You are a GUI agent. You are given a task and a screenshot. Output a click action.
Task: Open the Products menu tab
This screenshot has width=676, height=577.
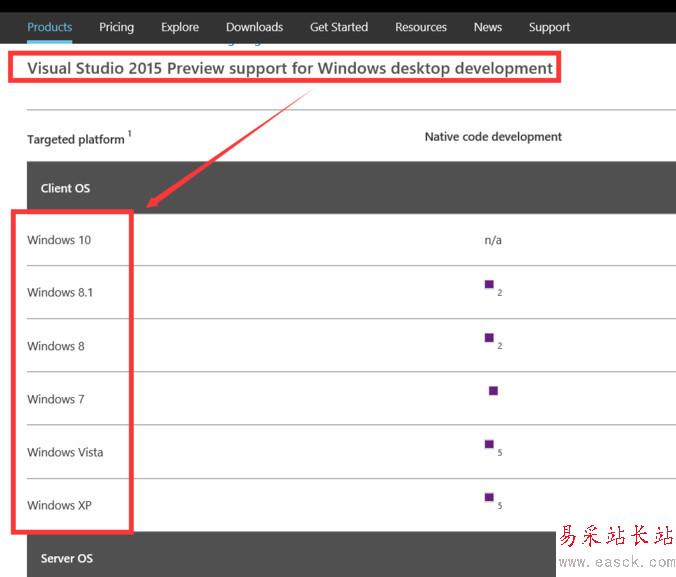click(50, 27)
